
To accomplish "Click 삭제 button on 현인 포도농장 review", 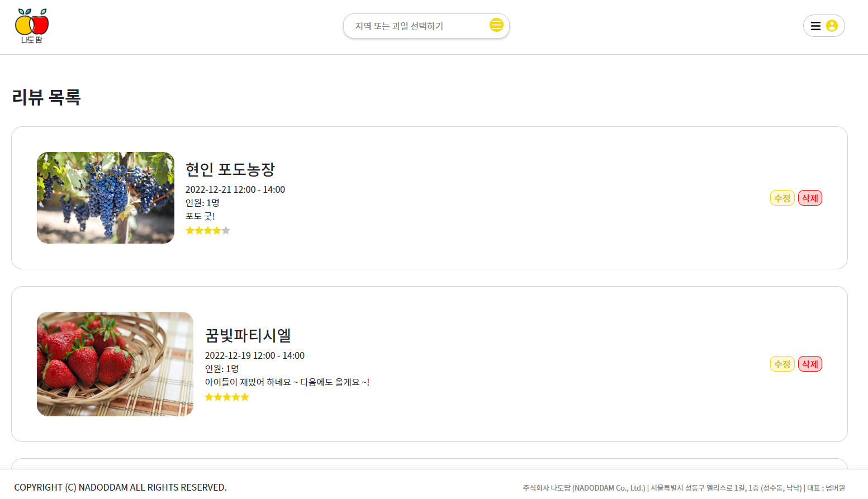I will (810, 197).
